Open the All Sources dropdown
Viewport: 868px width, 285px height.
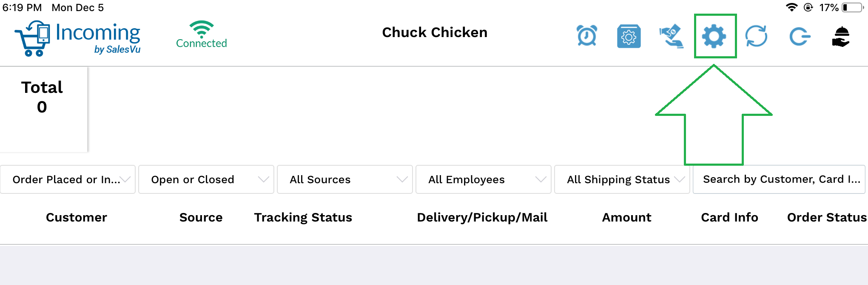[x=345, y=179]
